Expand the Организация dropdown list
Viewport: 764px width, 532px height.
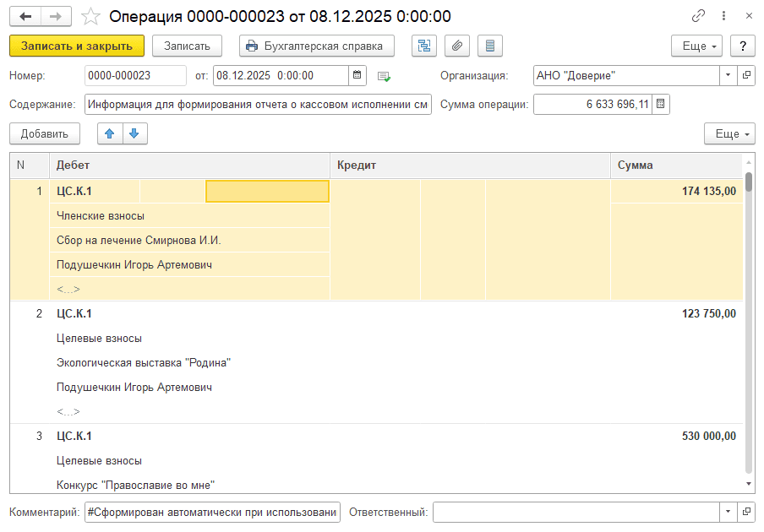pyautogui.click(x=729, y=75)
